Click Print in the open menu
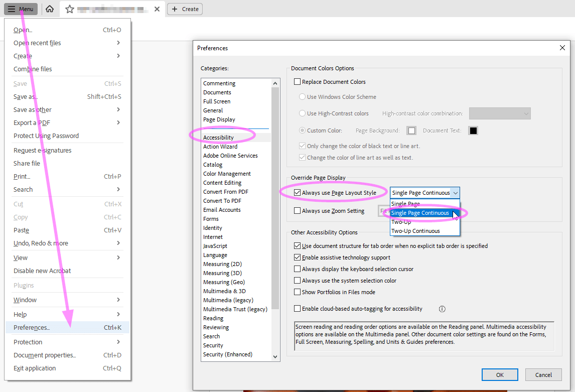The height and width of the screenshot is (392, 575). [x=22, y=176]
